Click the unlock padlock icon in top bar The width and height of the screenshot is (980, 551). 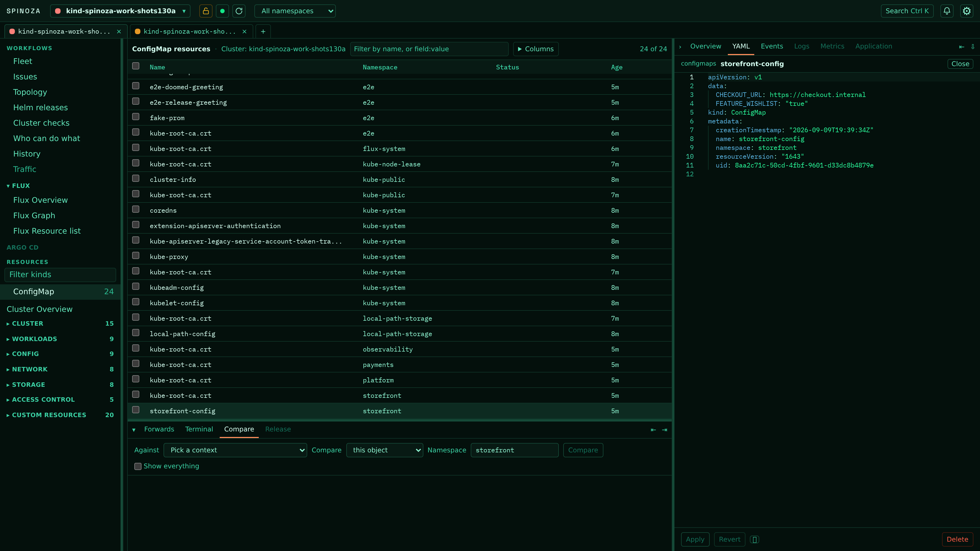tap(205, 11)
